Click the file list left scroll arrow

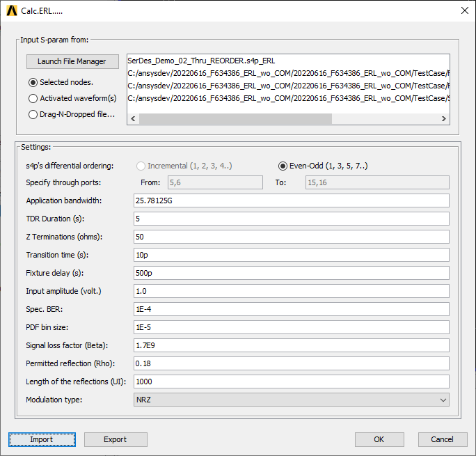tap(133, 119)
